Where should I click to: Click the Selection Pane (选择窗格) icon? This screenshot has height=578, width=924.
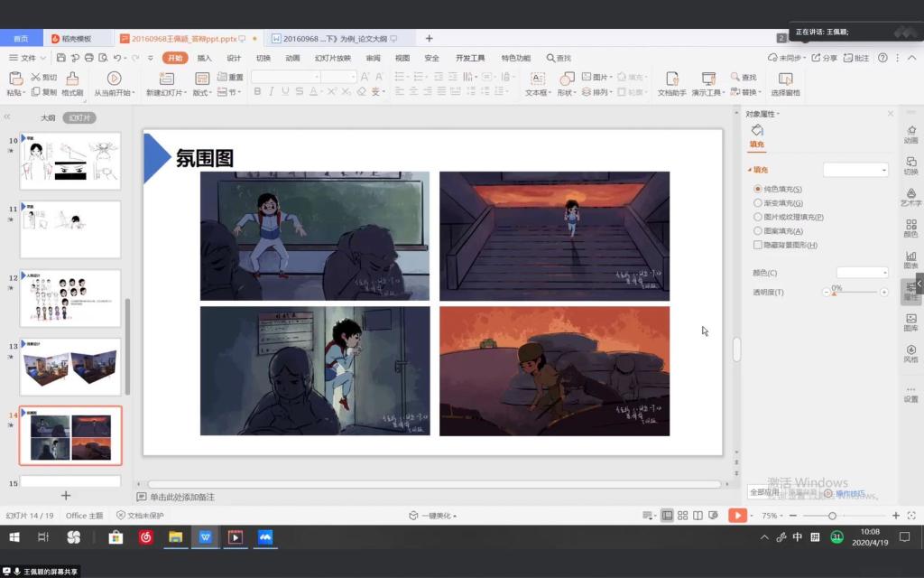click(x=785, y=79)
